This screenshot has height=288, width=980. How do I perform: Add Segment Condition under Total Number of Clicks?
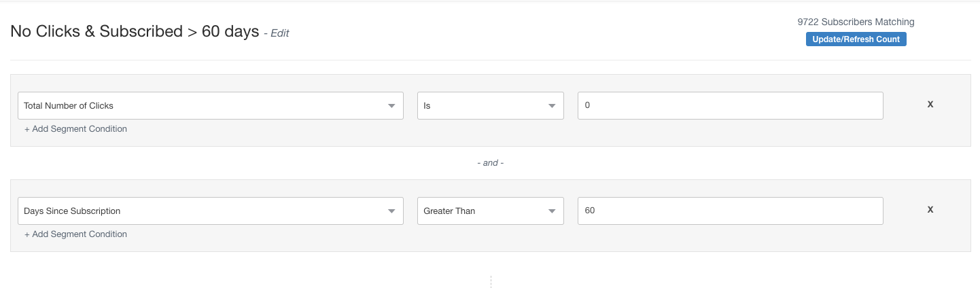[75, 129]
